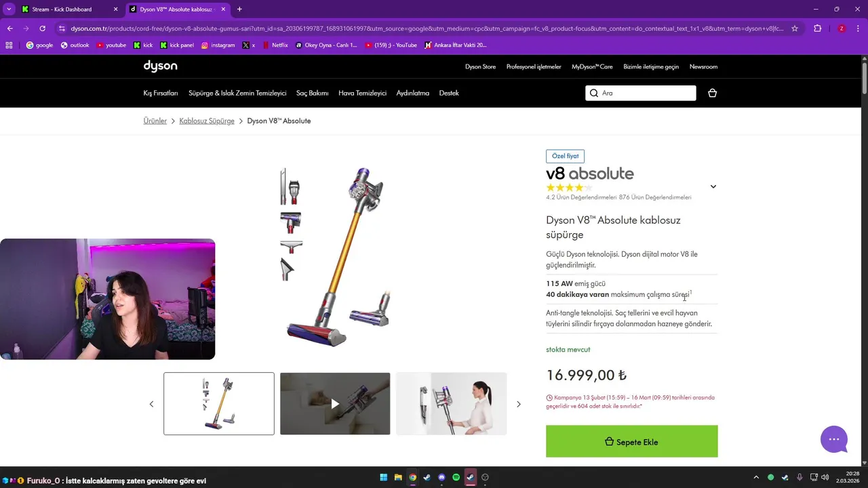Close the Dyson V8 Absolute tab
Screen dimensions: 868x488
[x=223, y=9]
